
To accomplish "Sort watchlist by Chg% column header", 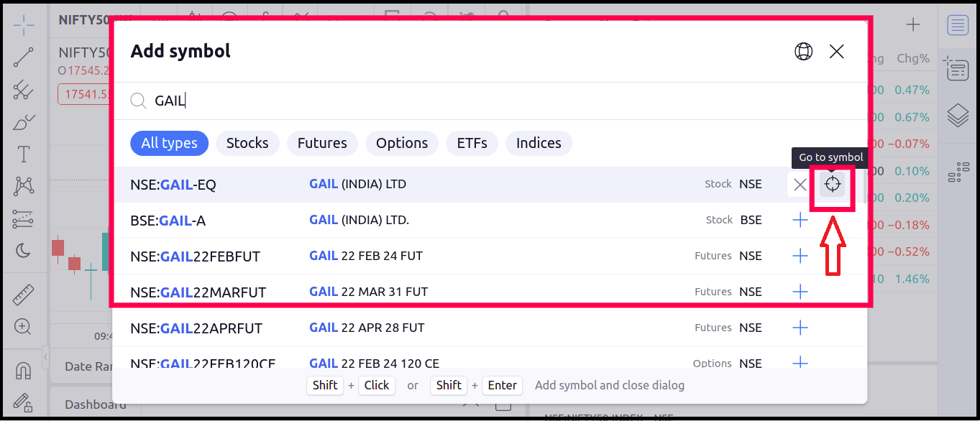I will tap(913, 58).
